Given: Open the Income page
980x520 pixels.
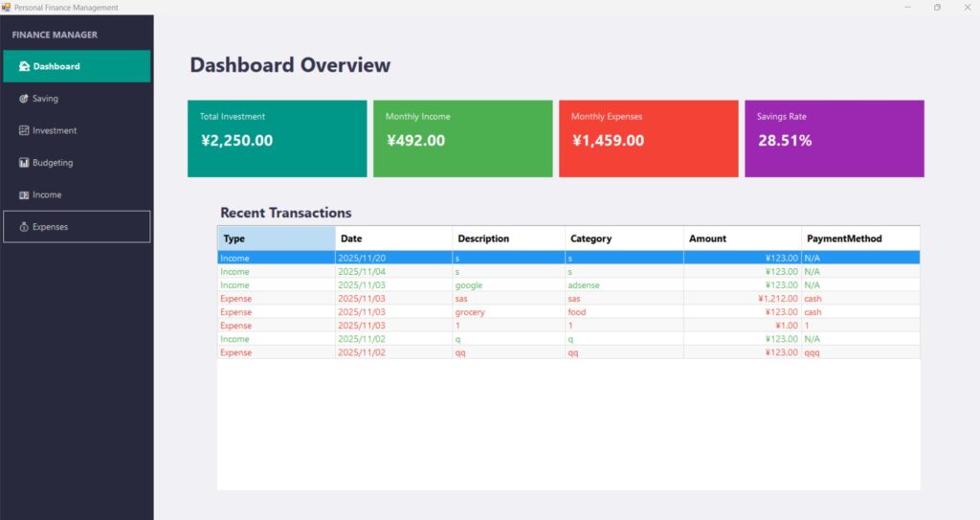Looking at the screenshot, I should [x=77, y=194].
